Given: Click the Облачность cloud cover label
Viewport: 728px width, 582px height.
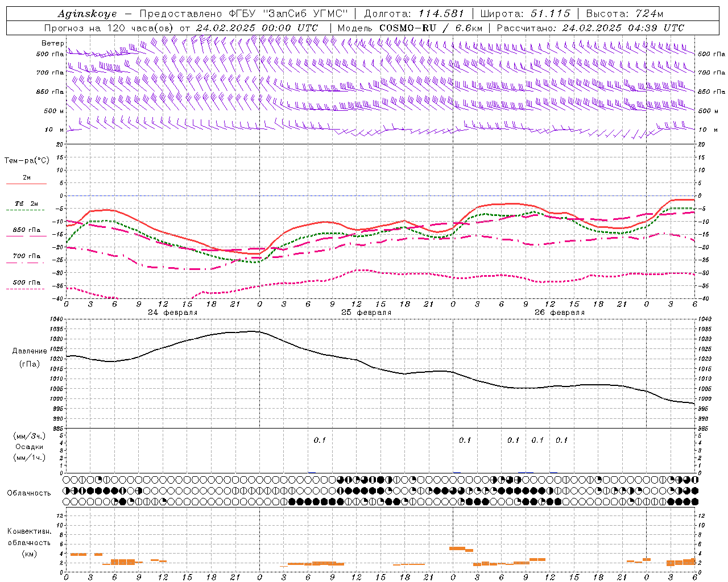Looking at the screenshot, I should tap(29, 493).
